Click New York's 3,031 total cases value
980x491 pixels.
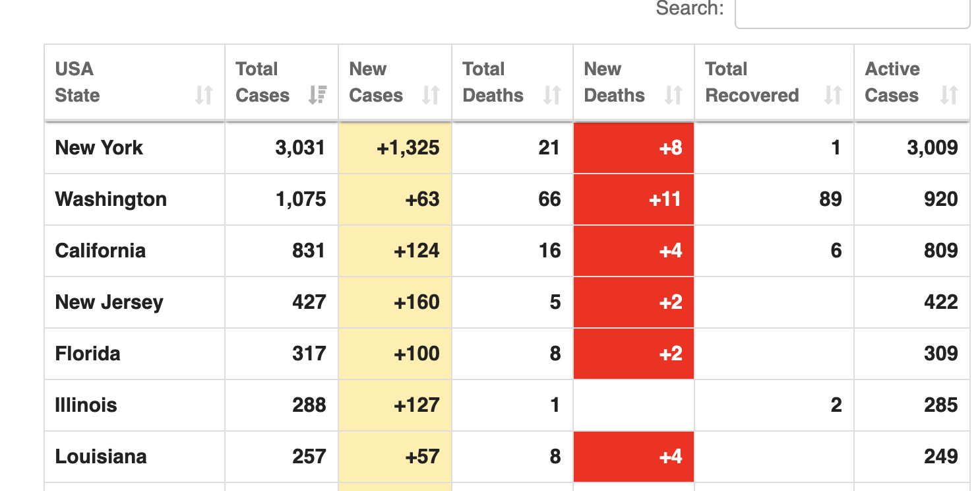tap(300, 148)
